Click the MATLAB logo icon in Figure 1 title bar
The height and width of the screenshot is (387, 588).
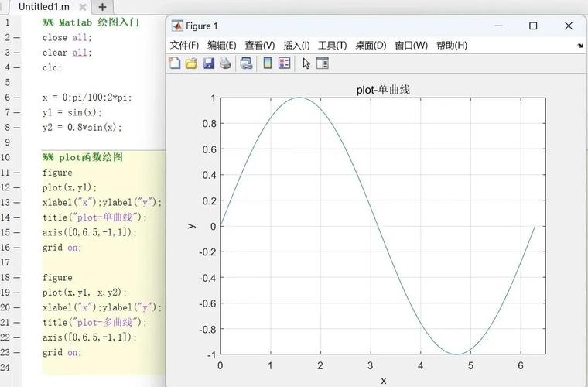click(177, 26)
